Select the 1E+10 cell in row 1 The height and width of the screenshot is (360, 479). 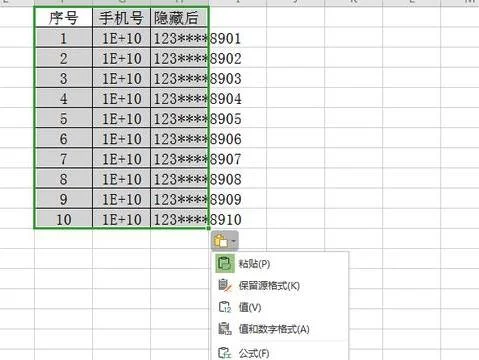[x=121, y=38]
